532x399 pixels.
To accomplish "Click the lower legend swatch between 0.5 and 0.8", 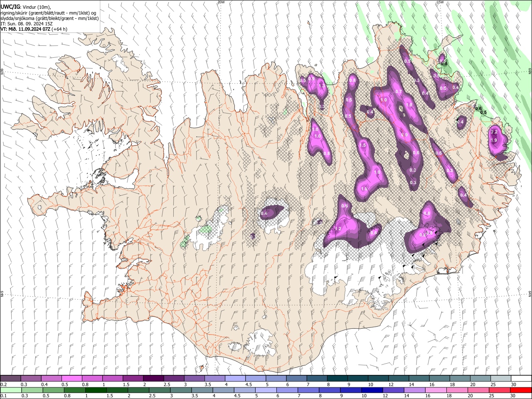I will coord(53,390).
